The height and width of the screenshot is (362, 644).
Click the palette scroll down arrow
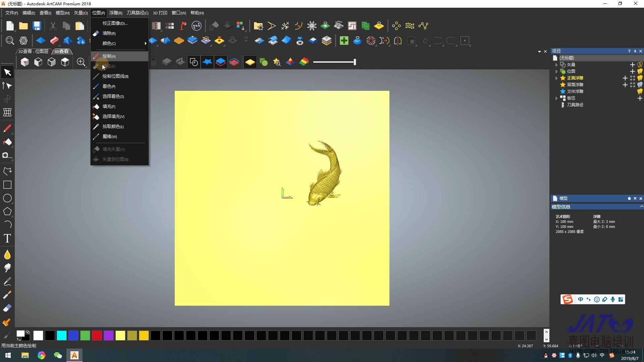click(546, 339)
